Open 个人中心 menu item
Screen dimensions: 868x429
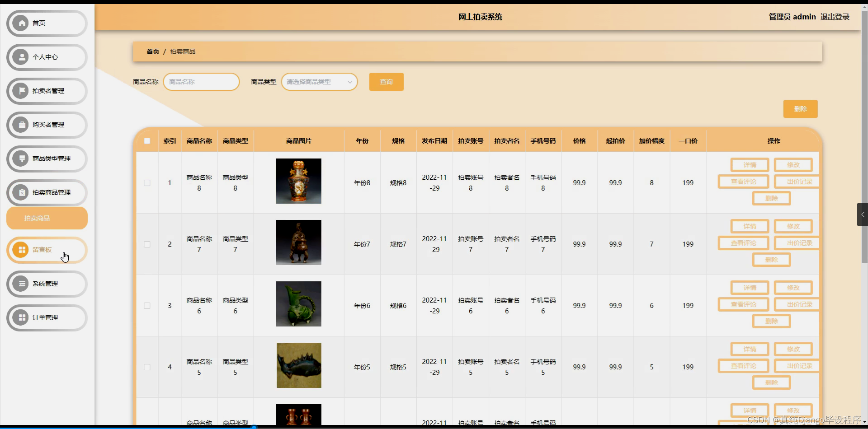47,57
